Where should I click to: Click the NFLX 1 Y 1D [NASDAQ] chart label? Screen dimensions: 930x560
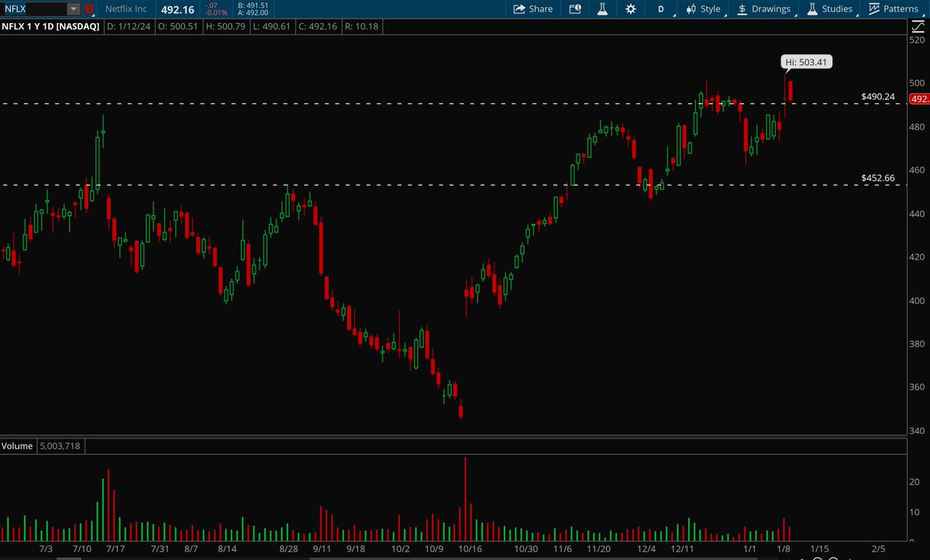coord(51,26)
